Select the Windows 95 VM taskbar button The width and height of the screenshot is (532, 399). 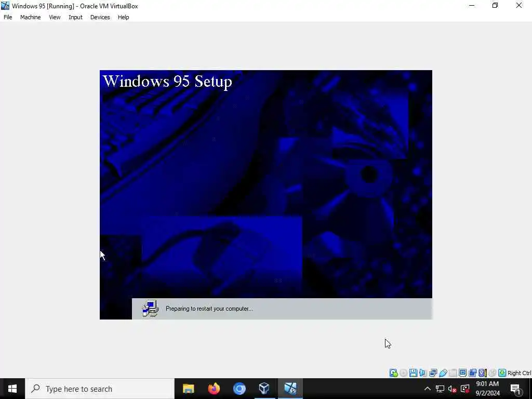(290, 389)
